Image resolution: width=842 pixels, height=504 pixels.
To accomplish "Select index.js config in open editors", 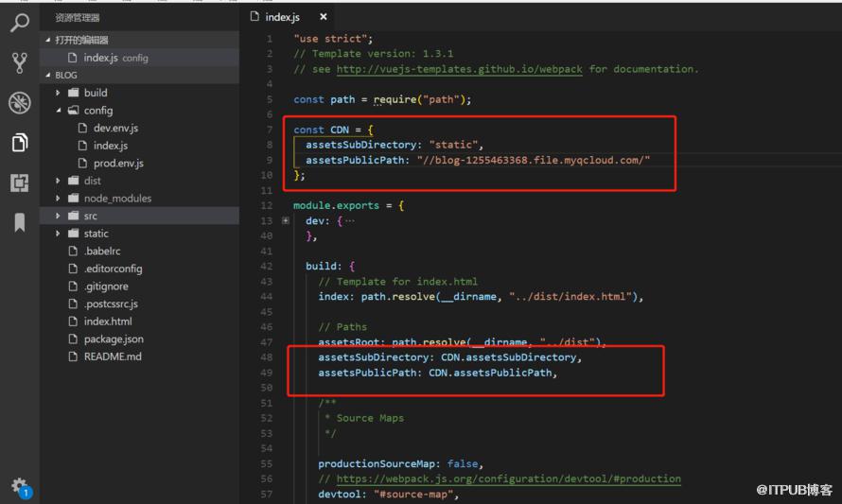I will pyautogui.click(x=140, y=58).
